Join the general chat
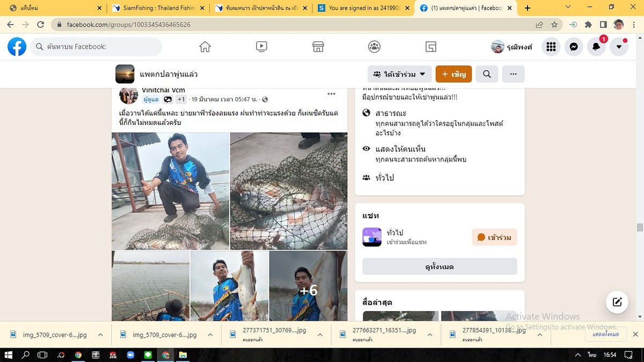Image resolution: width=644 pixels, height=362 pixels. coord(494,237)
